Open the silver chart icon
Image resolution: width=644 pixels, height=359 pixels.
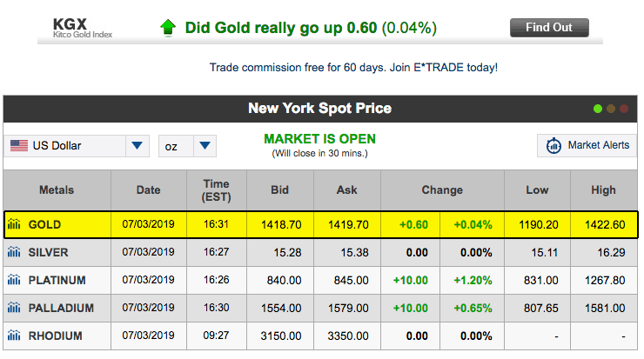point(14,253)
